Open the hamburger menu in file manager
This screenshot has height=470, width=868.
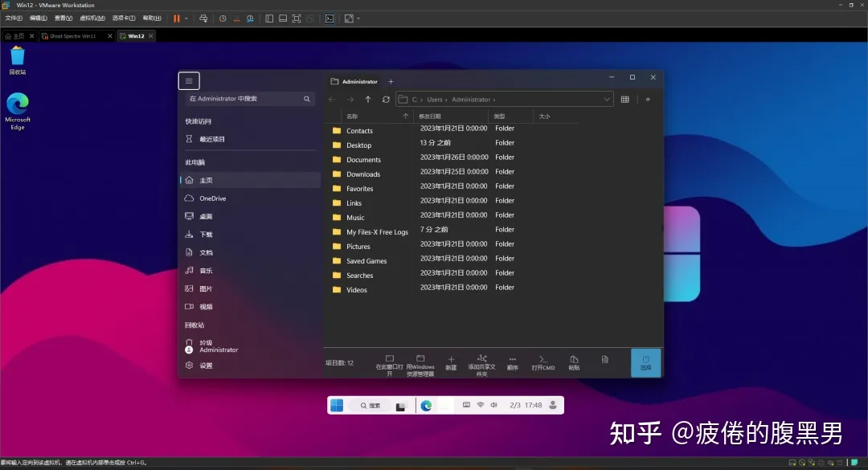coord(189,81)
